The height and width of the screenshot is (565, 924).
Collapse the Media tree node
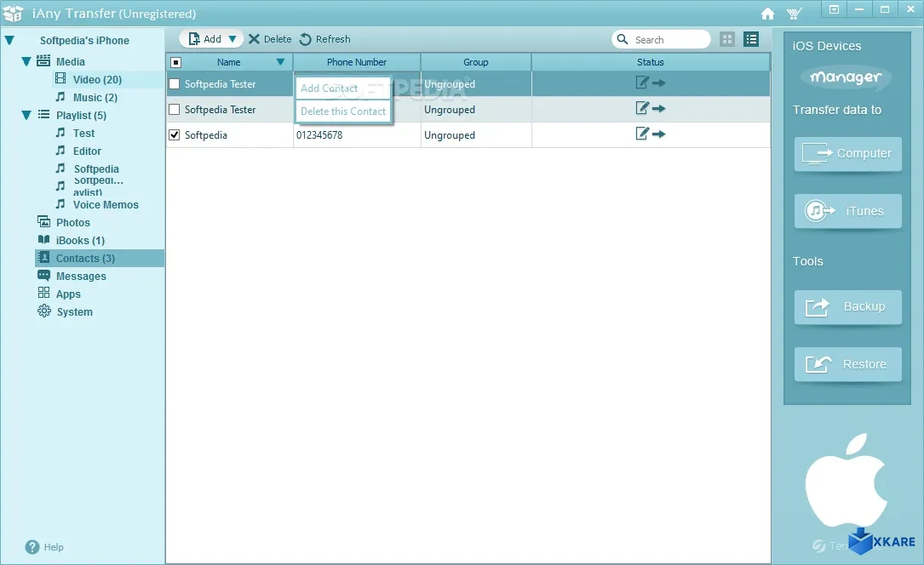(26, 62)
